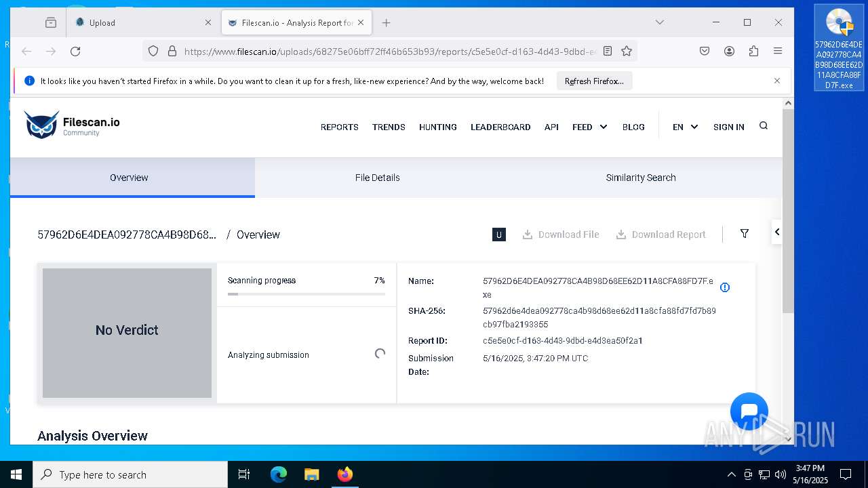View site security padlock info
Image resolution: width=868 pixels, height=488 pixels.
coord(172,51)
